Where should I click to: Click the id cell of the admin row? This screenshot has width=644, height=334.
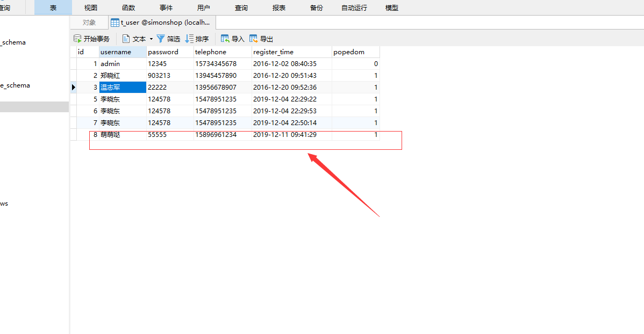tap(88, 63)
